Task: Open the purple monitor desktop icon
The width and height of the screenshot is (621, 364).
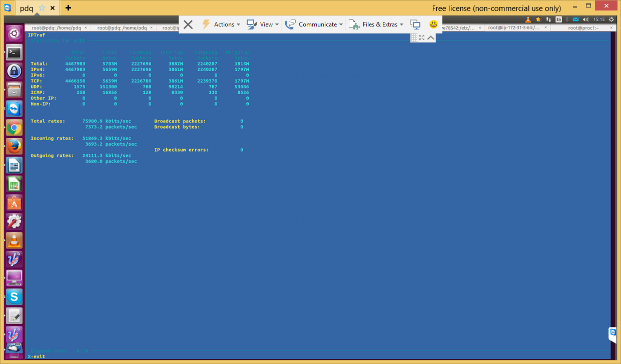Action: point(14,277)
